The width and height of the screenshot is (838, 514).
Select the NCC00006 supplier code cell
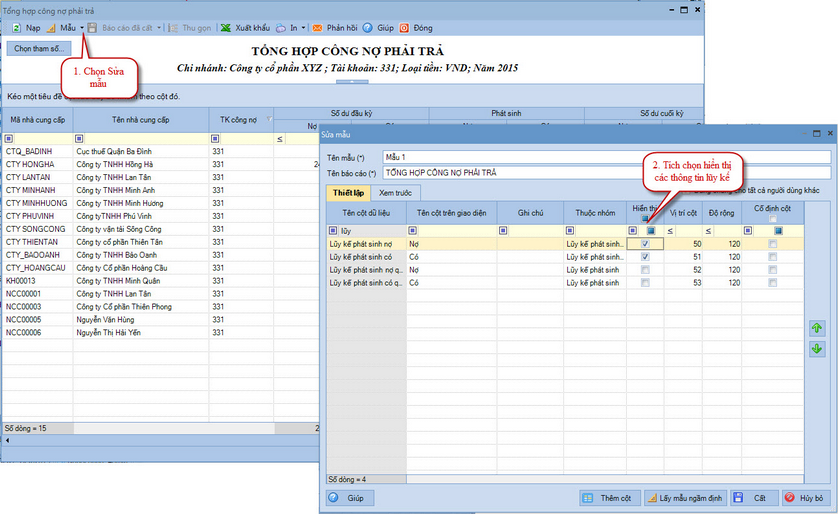[x=37, y=332]
